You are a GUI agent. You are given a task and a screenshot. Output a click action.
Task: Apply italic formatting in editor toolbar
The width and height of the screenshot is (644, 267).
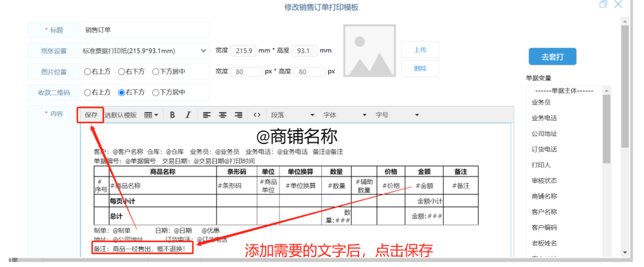point(188,115)
